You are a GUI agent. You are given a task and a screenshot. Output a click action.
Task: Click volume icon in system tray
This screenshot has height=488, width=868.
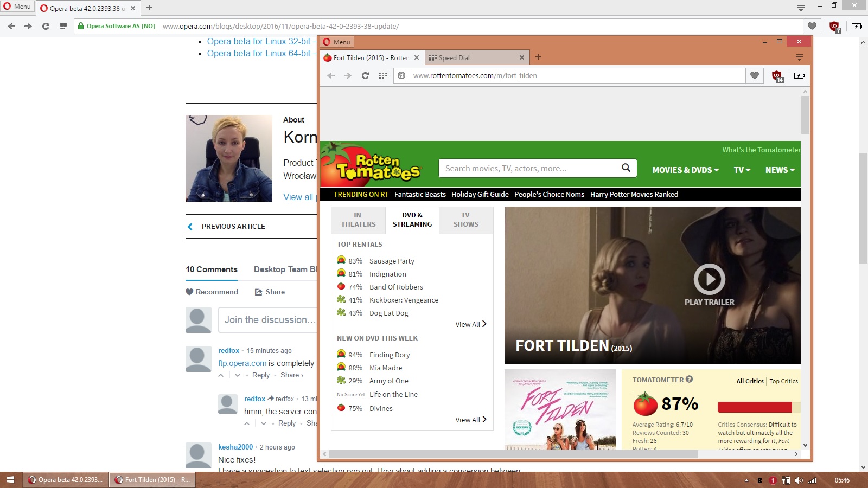[x=799, y=480]
